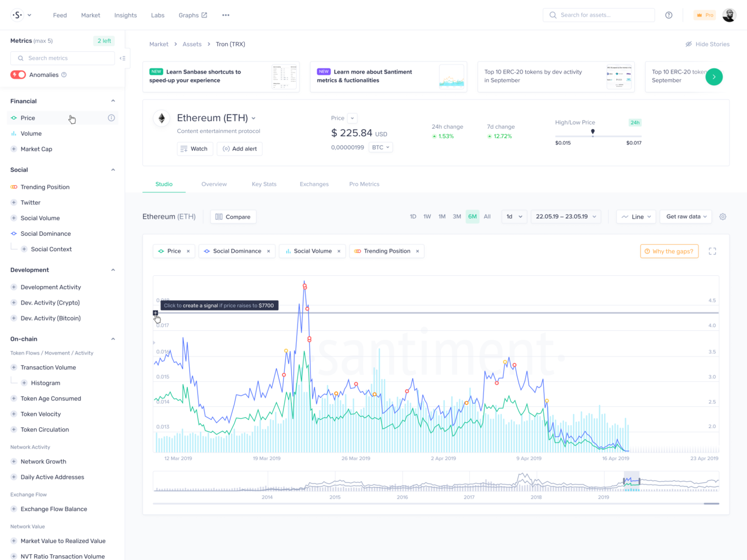Remove Trending Position metric chip

417,251
